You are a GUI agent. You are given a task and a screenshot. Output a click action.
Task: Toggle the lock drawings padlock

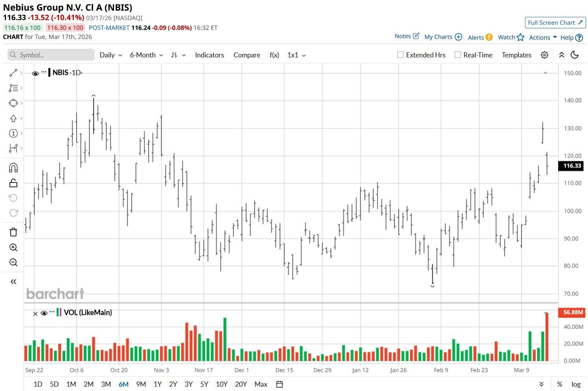tap(13, 183)
